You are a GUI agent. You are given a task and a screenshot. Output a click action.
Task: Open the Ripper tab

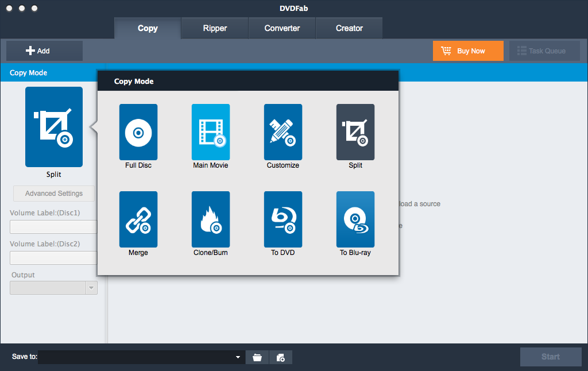[215, 28]
